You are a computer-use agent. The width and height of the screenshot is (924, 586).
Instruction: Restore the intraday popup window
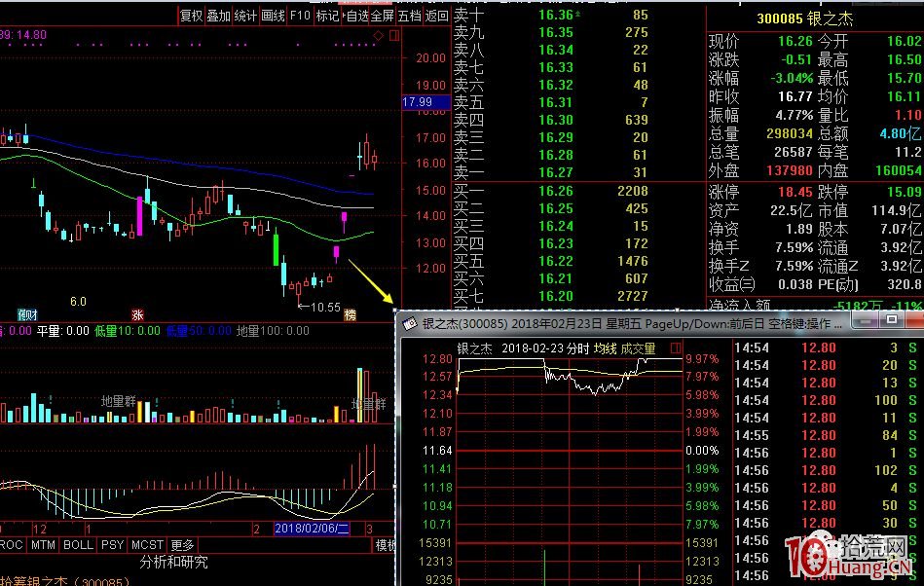892,320
